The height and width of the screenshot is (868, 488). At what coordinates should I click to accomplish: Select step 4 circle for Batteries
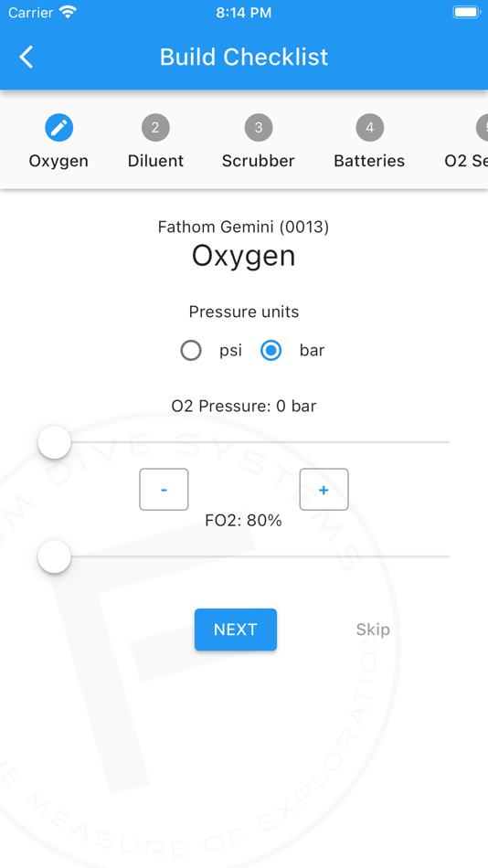(x=369, y=128)
